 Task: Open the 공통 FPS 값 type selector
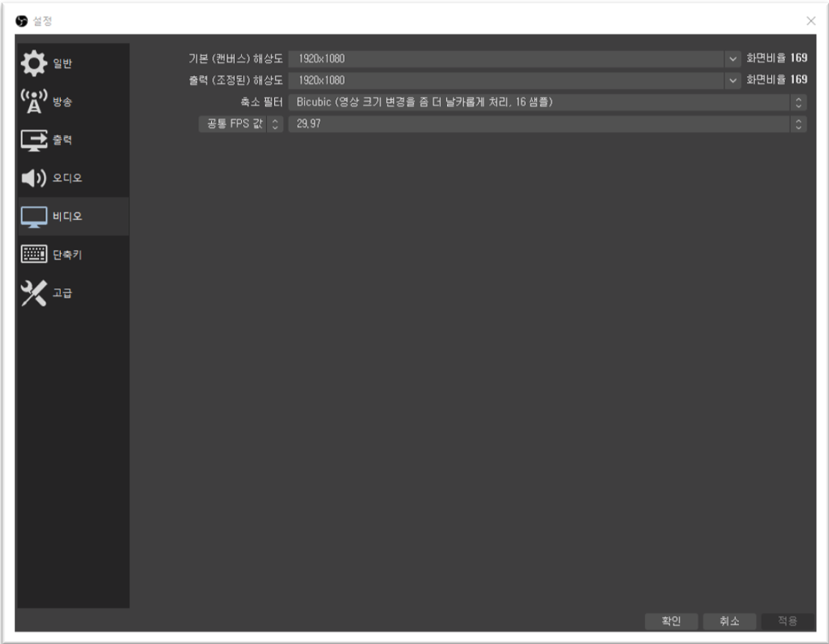click(x=241, y=124)
